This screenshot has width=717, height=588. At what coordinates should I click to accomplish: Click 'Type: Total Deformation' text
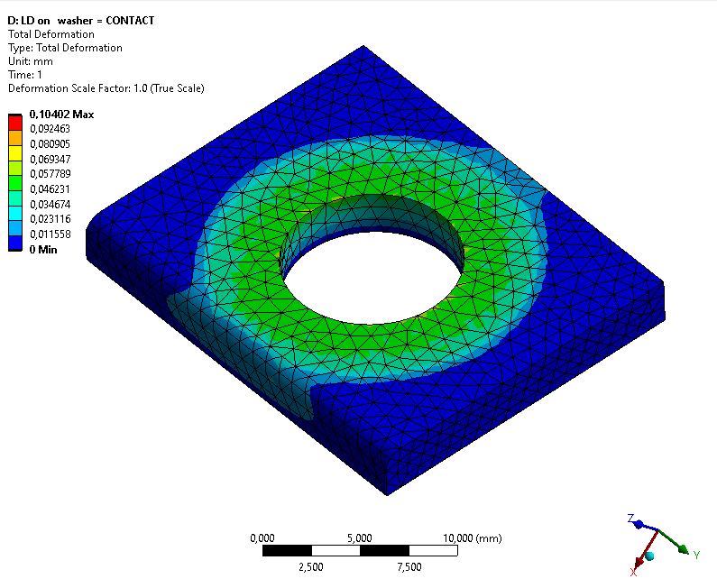(65, 48)
